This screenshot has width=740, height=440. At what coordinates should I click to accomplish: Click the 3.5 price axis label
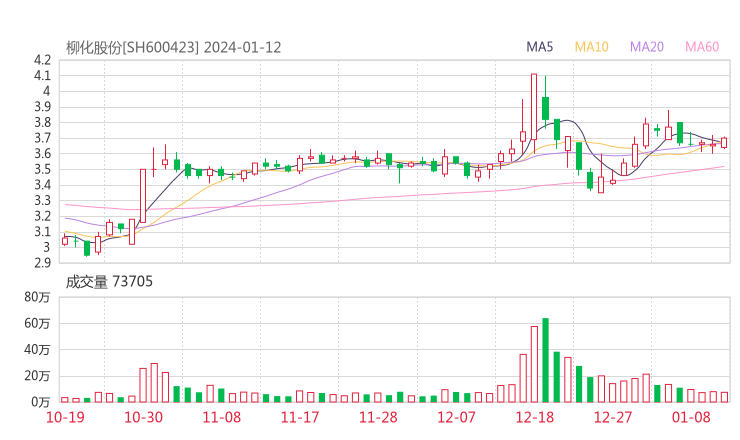[42, 169]
